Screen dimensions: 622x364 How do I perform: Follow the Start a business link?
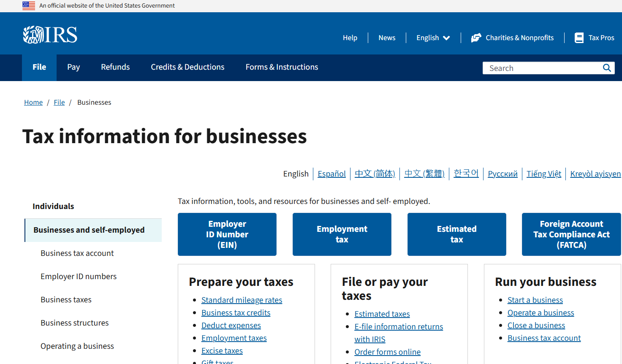click(x=535, y=300)
